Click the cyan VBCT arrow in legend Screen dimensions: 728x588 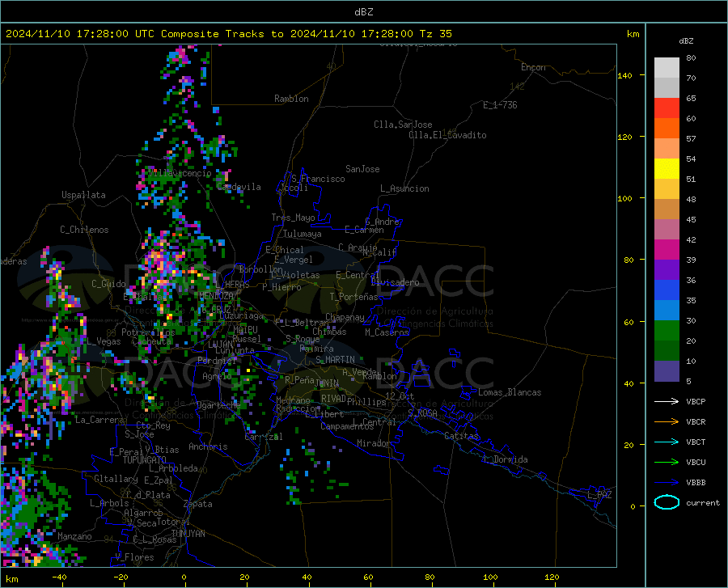click(x=667, y=442)
